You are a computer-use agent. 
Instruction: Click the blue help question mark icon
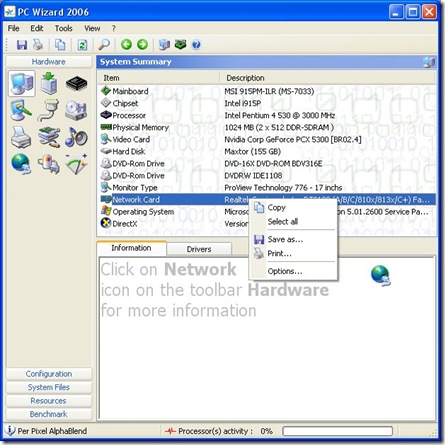click(x=196, y=45)
